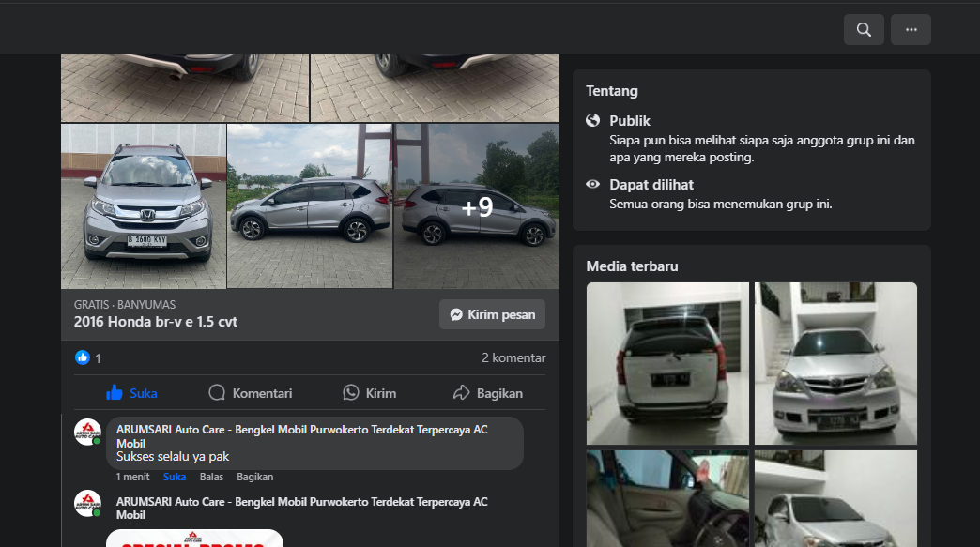Screen dimensions: 980x547
Task: Share the comment using Bagikan link
Action: point(255,477)
